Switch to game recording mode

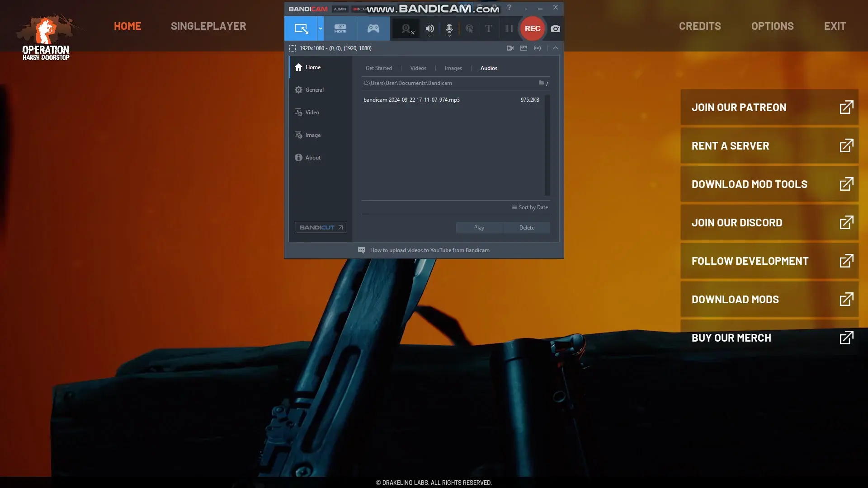click(x=373, y=28)
